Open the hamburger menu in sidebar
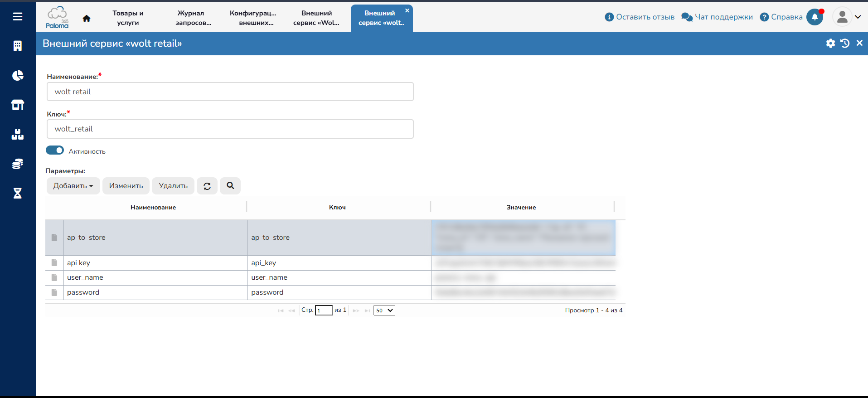The image size is (868, 398). 18,17
